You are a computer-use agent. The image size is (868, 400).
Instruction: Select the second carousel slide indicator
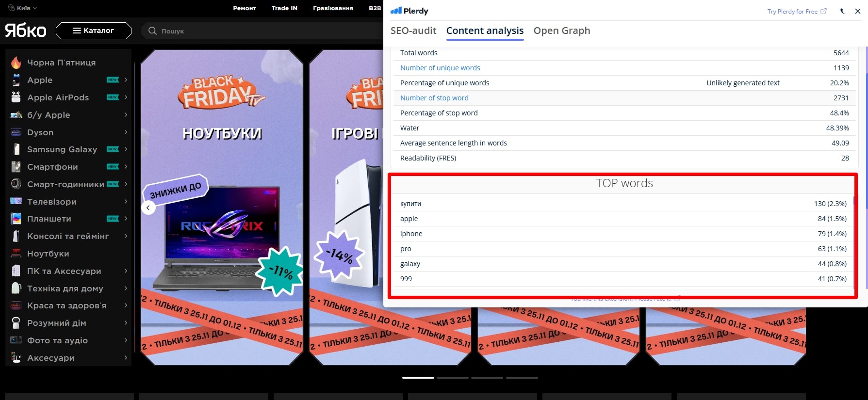452,377
